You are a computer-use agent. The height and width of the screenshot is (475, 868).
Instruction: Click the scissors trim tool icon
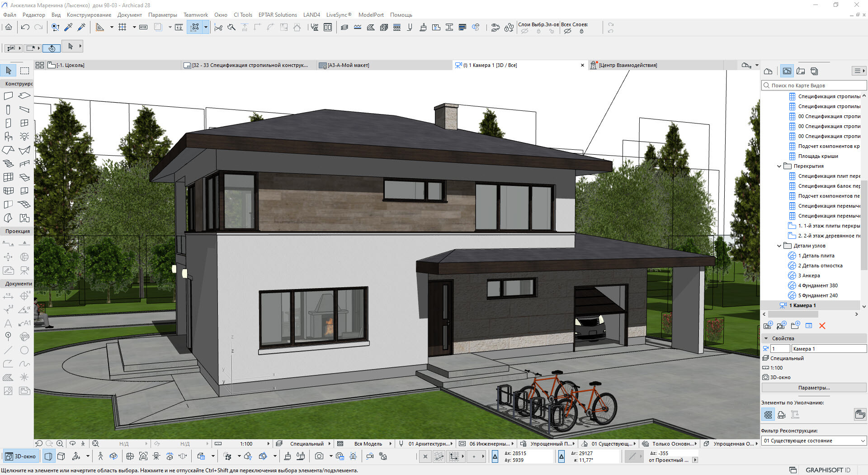click(x=218, y=28)
